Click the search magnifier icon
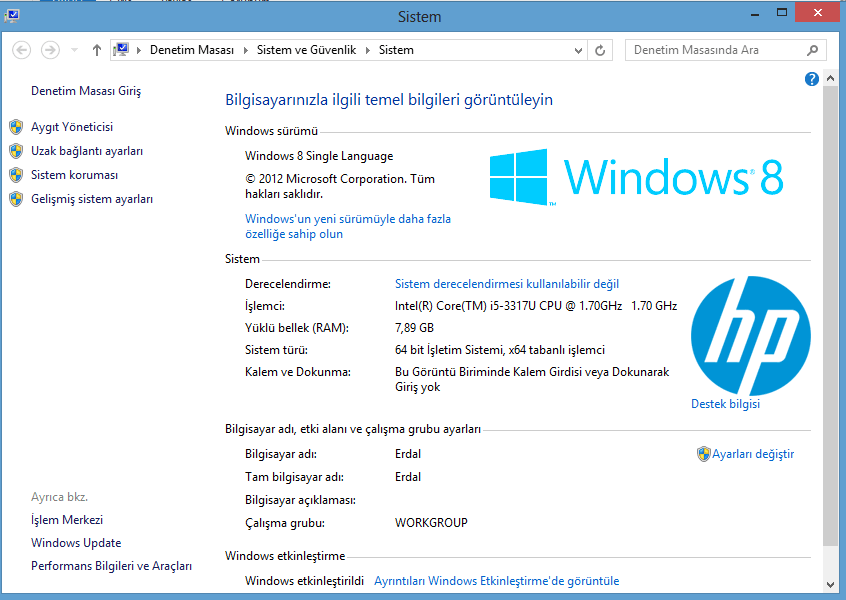Viewport: 846px width, 600px height. [x=812, y=50]
